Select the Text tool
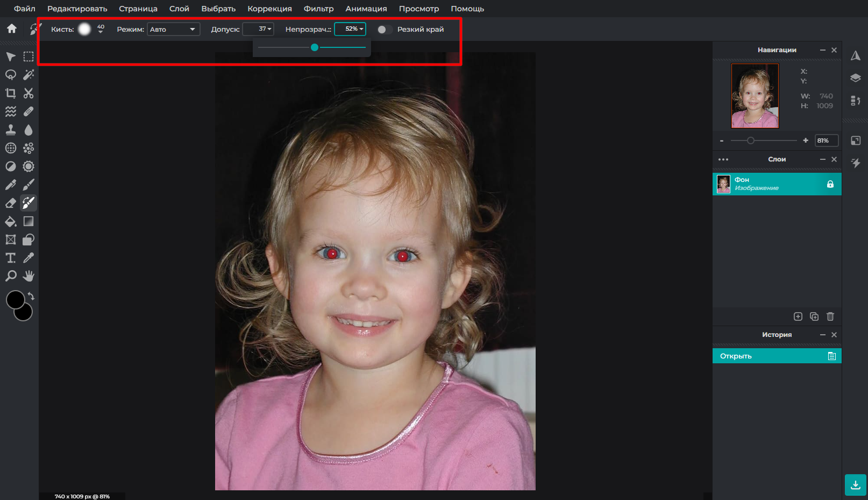 click(x=10, y=258)
